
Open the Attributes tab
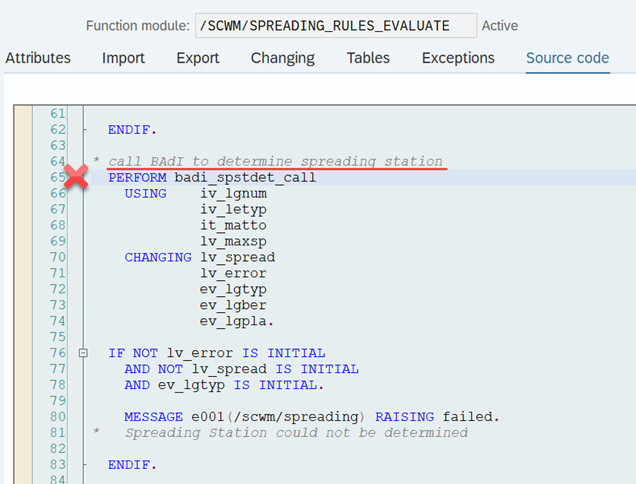coord(38,58)
